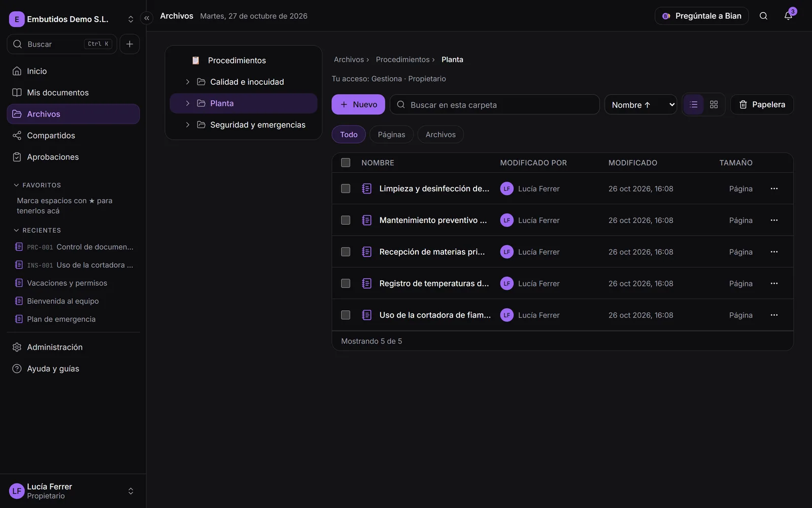812x508 pixels.
Task: Open recent document Plan de emergencia
Action: click(73, 319)
